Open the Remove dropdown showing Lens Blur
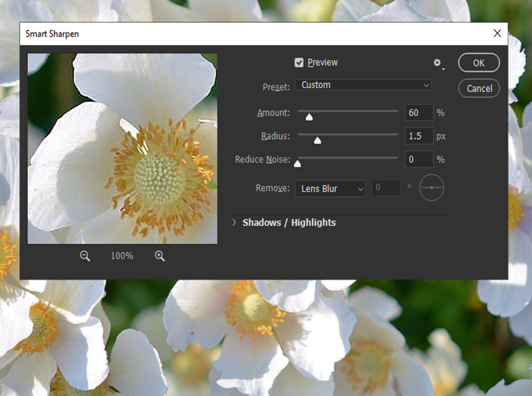The width and height of the screenshot is (532, 396). tap(330, 189)
